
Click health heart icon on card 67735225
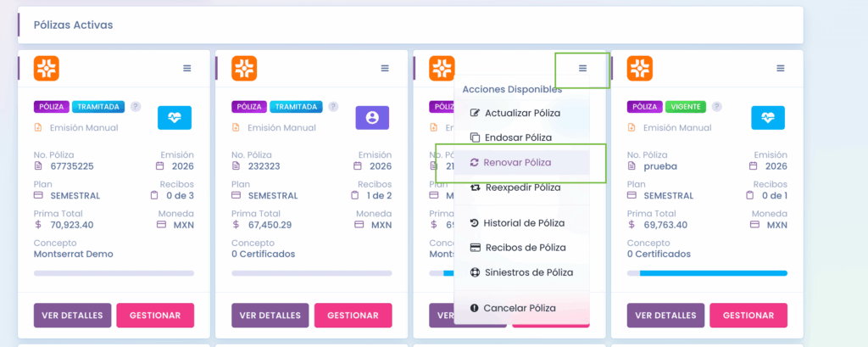coord(175,118)
